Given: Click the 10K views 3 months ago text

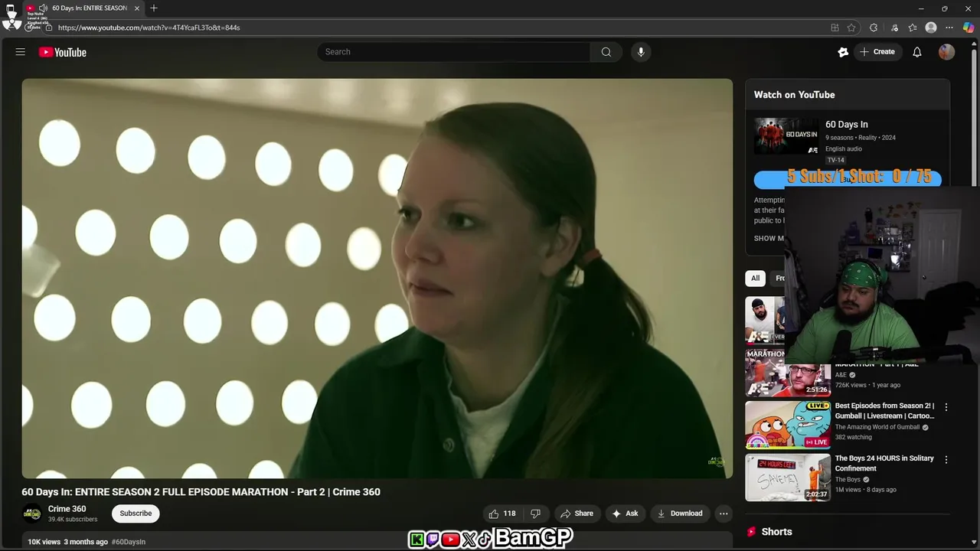Looking at the screenshot, I should point(68,542).
